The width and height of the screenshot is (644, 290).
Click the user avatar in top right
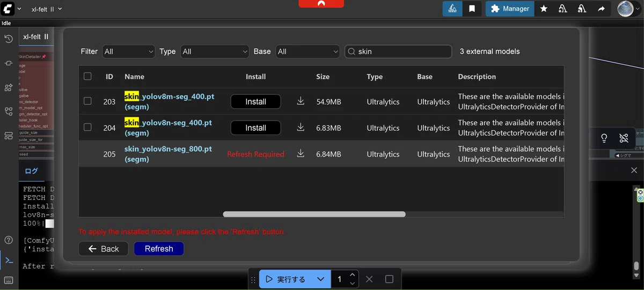click(626, 9)
